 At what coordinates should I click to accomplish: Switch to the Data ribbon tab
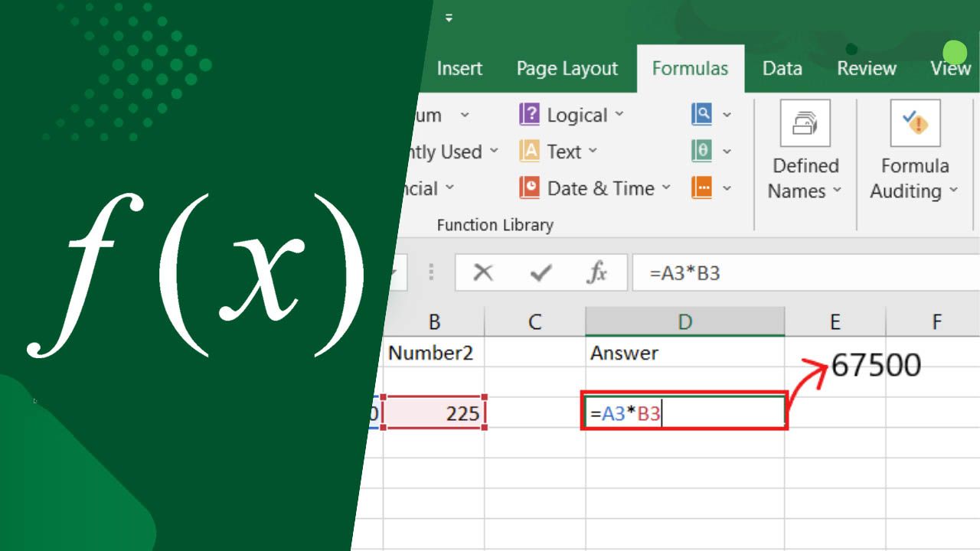coord(782,68)
